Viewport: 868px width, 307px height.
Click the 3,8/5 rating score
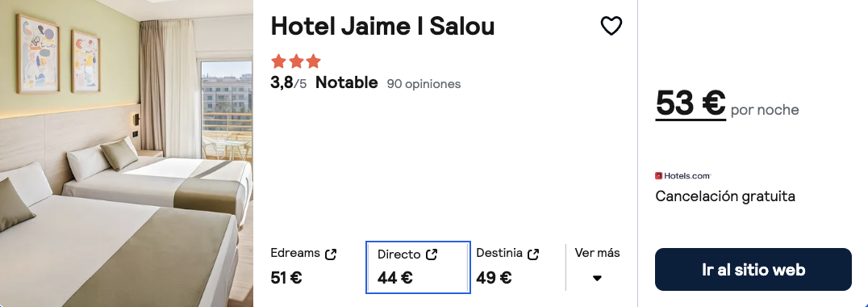click(x=289, y=83)
